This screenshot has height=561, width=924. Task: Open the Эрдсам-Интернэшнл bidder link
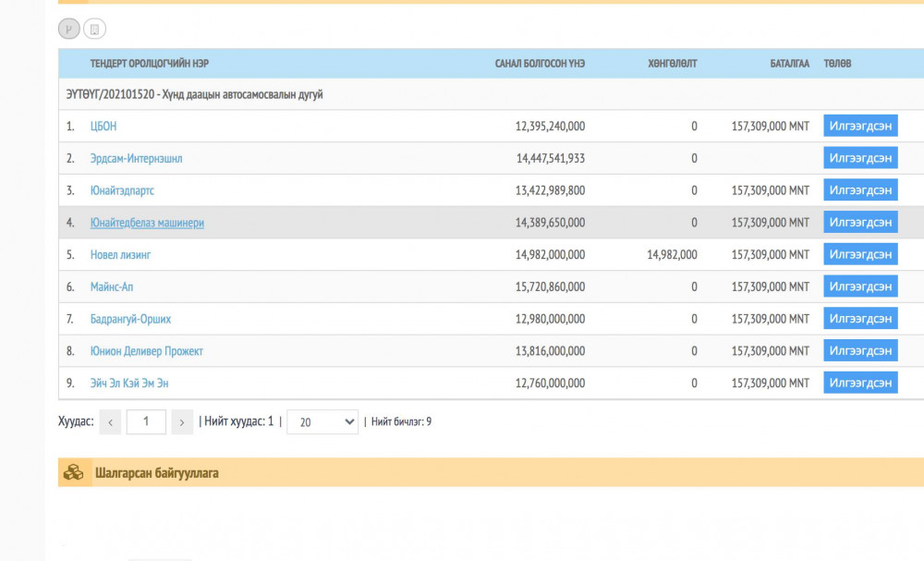point(136,159)
